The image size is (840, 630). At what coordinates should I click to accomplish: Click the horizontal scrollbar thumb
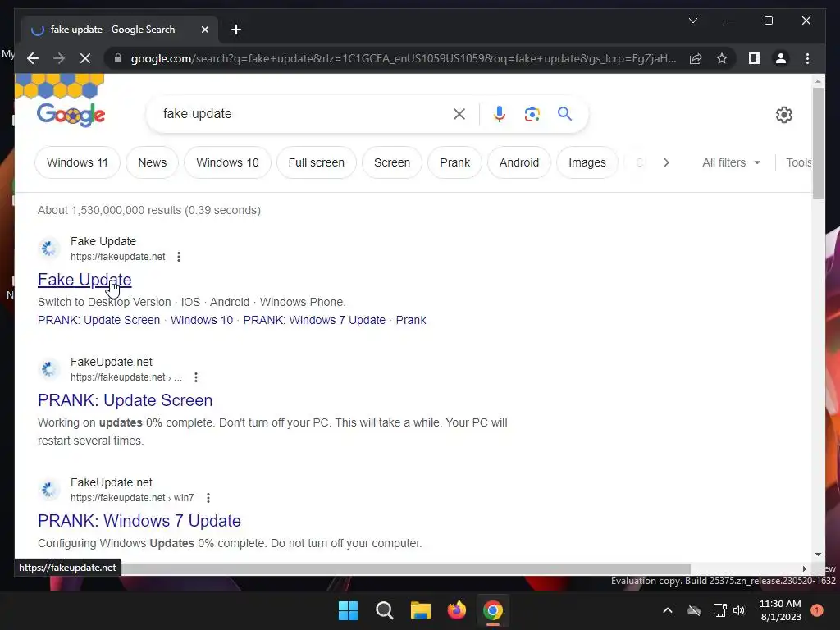coord(406,568)
